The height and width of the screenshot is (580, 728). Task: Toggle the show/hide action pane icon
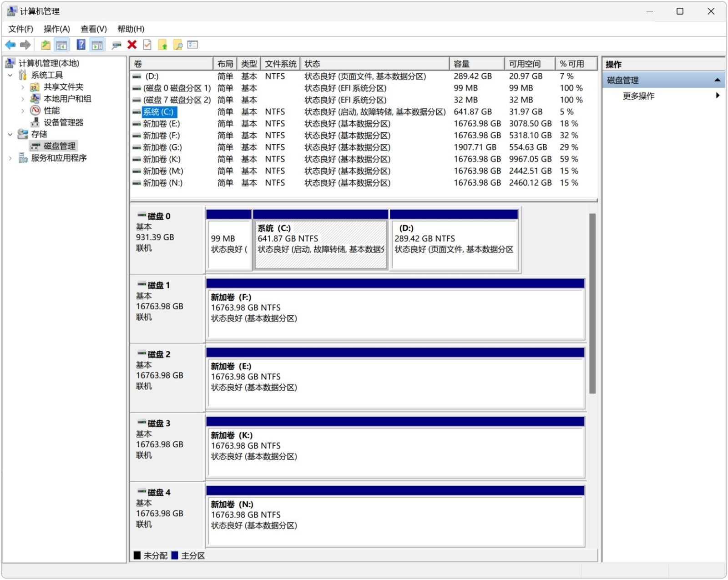point(97,45)
